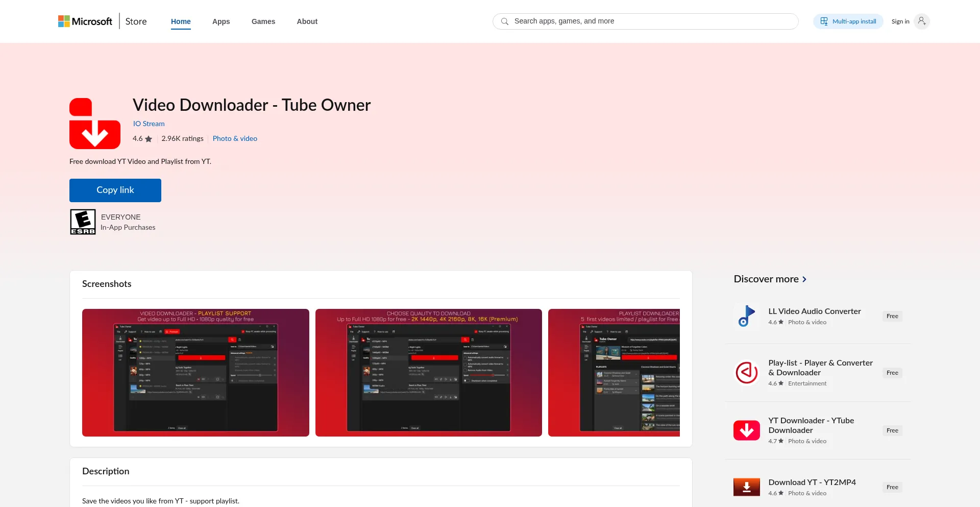980x507 pixels.
Task: Click the Tube Owner app icon
Action: (95, 124)
